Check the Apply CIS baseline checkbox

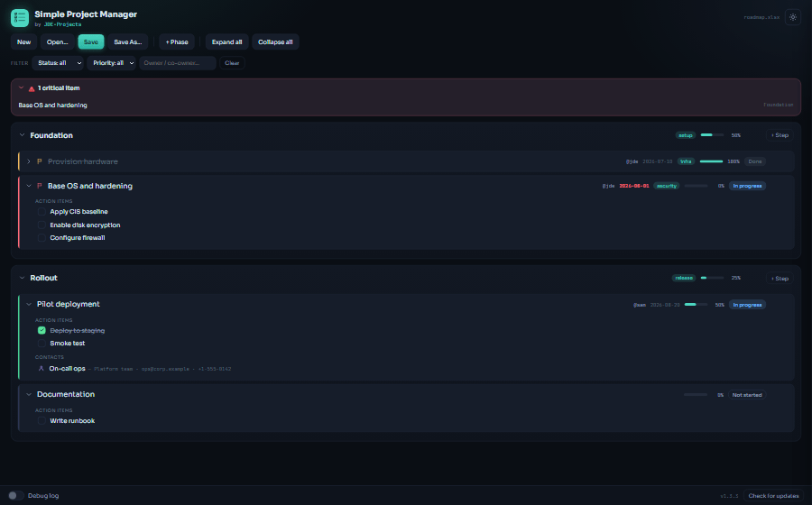click(x=42, y=212)
